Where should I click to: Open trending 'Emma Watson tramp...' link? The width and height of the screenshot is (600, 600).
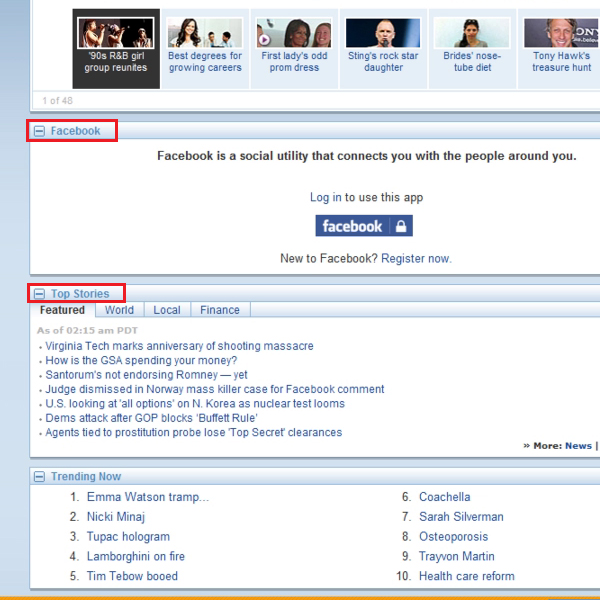point(148,497)
